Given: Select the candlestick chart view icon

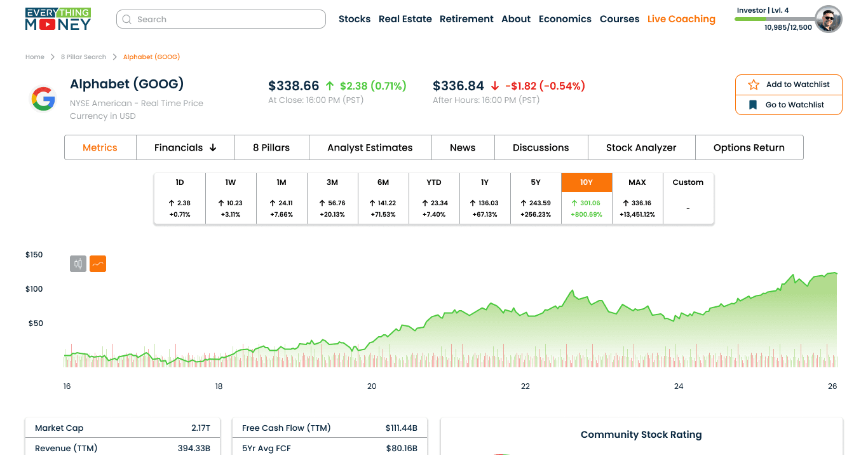Looking at the screenshot, I should pyautogui.click(x=78, y=263).
